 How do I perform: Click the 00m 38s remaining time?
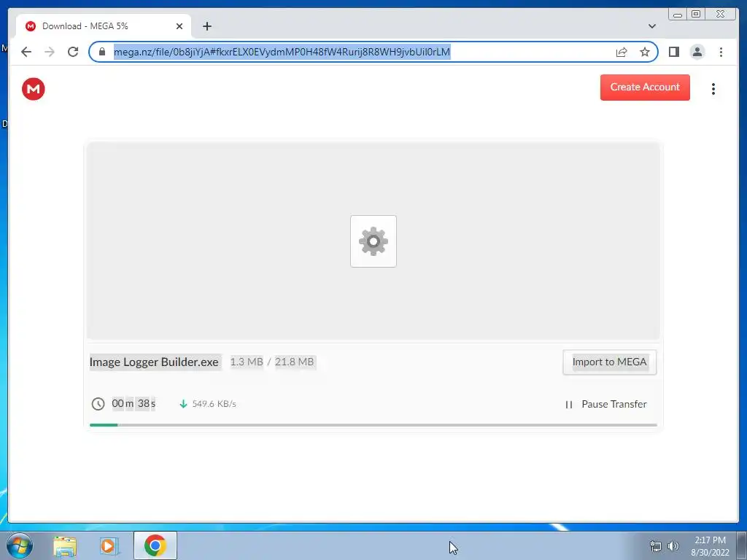tap(133, 404)
